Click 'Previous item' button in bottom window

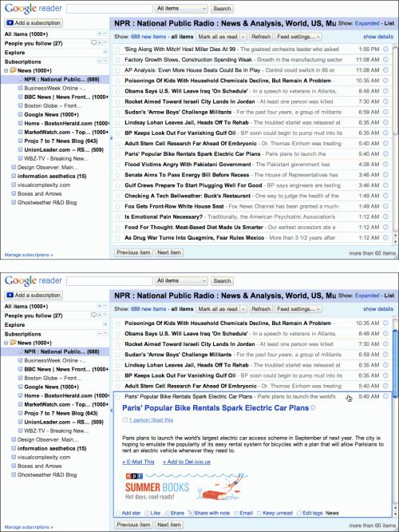point(133,525)
